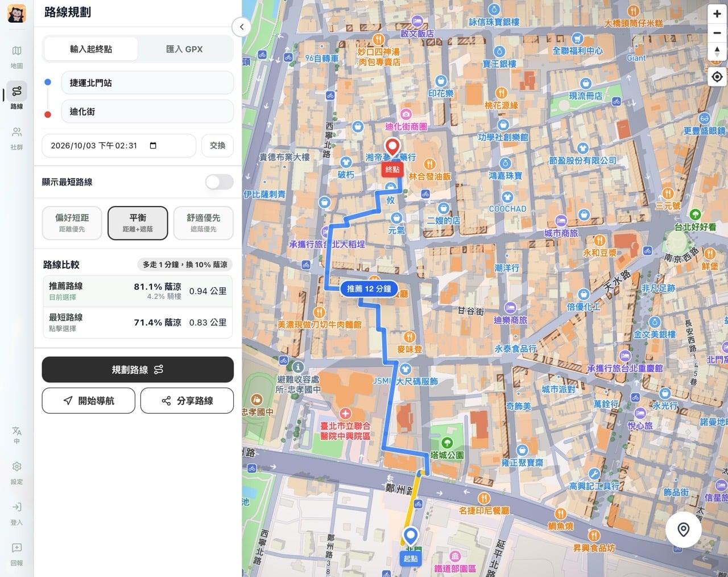
Task: Edit the 迪化街 destination field
Action: click(147, 112)
